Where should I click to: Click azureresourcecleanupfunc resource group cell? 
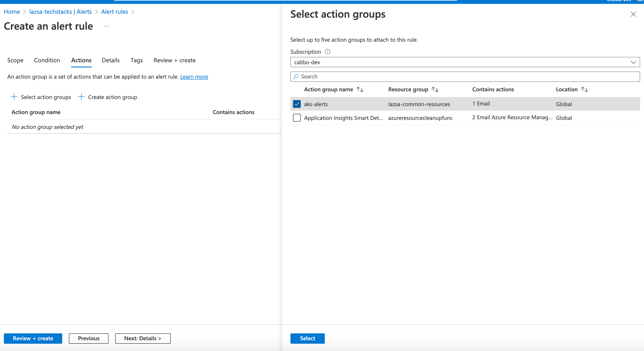click(420, 118)
